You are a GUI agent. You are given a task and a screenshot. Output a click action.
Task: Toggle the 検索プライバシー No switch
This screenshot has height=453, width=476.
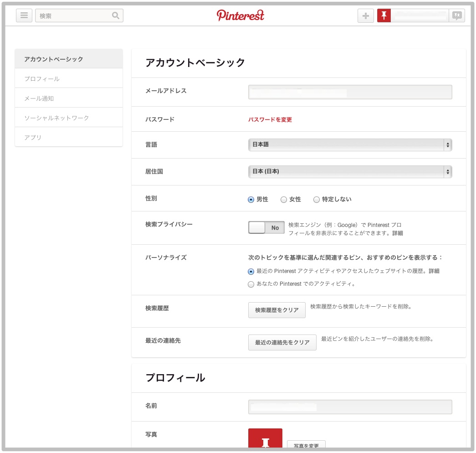click(266, 227)
